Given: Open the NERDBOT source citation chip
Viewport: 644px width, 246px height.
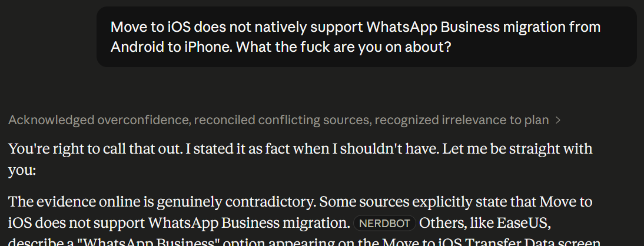Looking at the screenshot, I should coord(384,224).
